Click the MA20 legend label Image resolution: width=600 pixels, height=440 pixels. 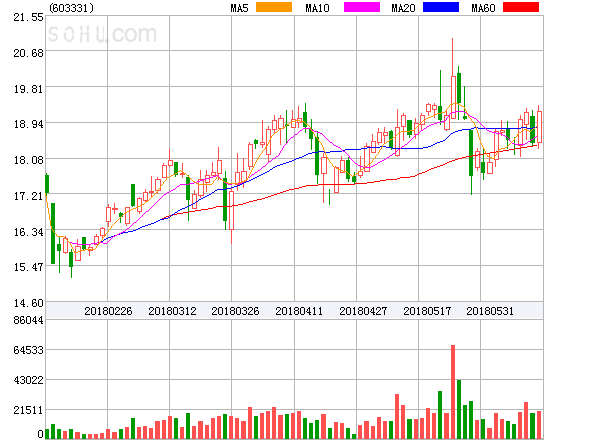403,8
